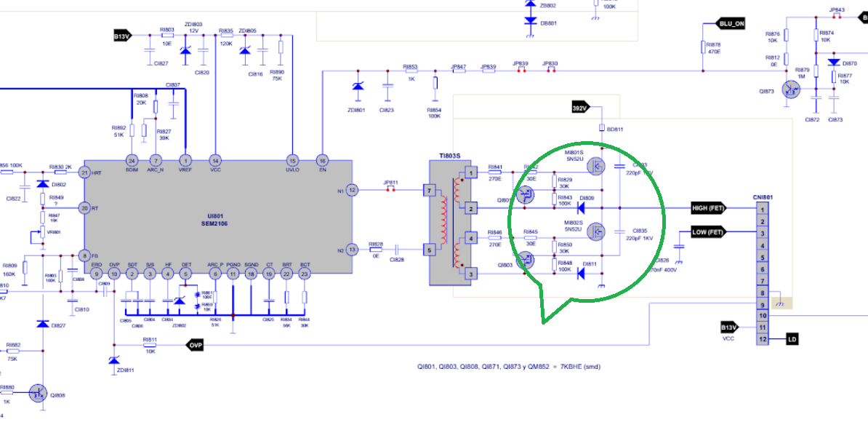The width and height of the screenshot is (868, 441).
Task: Click the DI802 diode symbol
Action: coord(43,185)
